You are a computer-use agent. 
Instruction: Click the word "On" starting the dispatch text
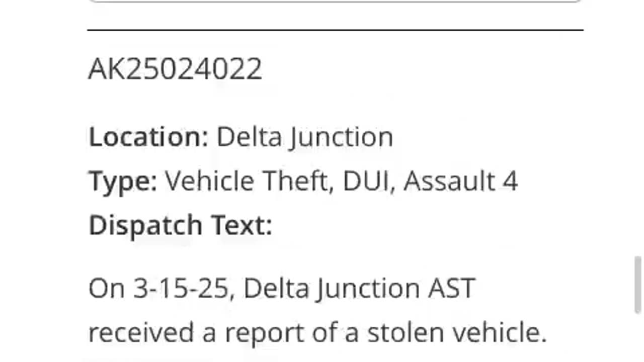click(107, 289)
